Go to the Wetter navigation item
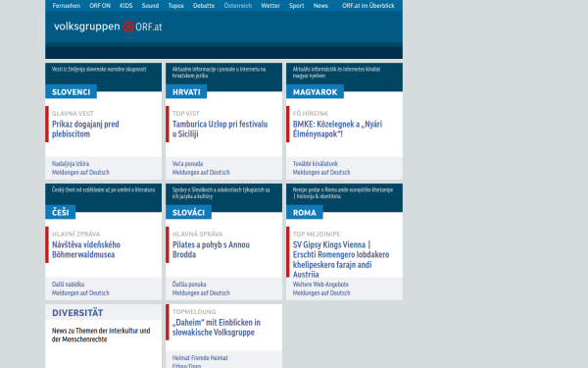The image size is (588, 368). (270, 6)
